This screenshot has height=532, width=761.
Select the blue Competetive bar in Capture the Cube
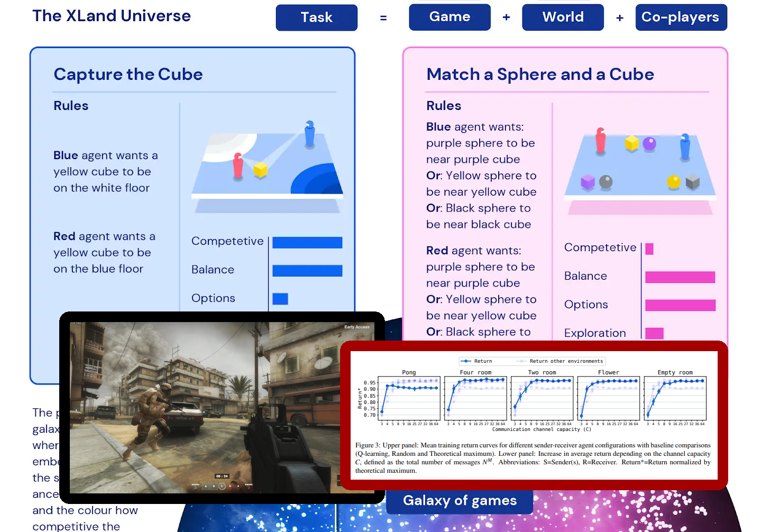pyautogui.click(x=307, y=242)
